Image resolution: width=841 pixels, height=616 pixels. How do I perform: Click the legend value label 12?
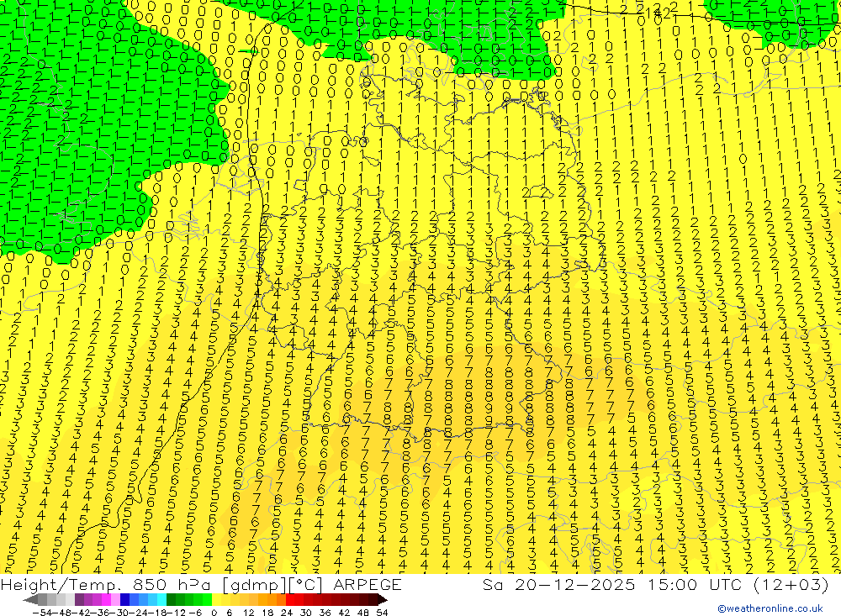(x=248, y=613)
